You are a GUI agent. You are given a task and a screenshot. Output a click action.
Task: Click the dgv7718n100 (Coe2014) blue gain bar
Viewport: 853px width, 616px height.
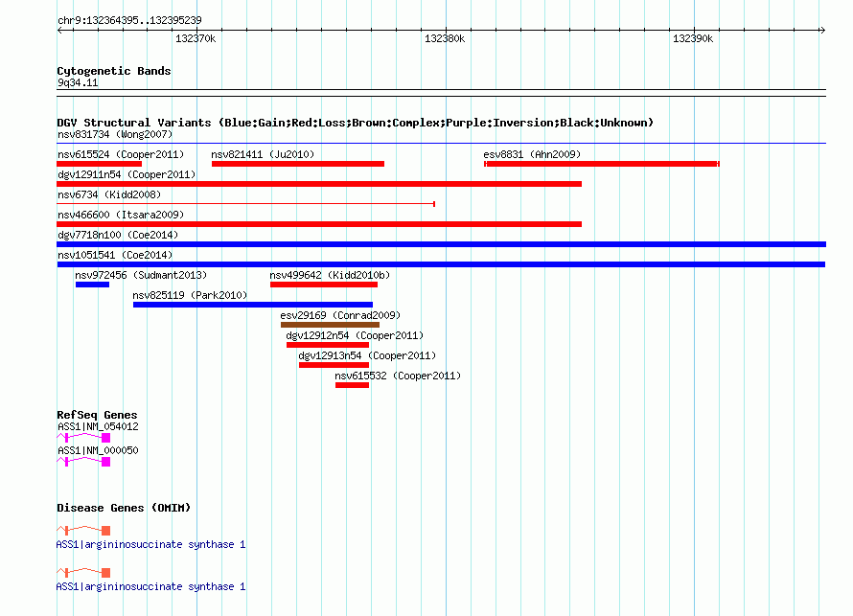[x=441, y=244]
